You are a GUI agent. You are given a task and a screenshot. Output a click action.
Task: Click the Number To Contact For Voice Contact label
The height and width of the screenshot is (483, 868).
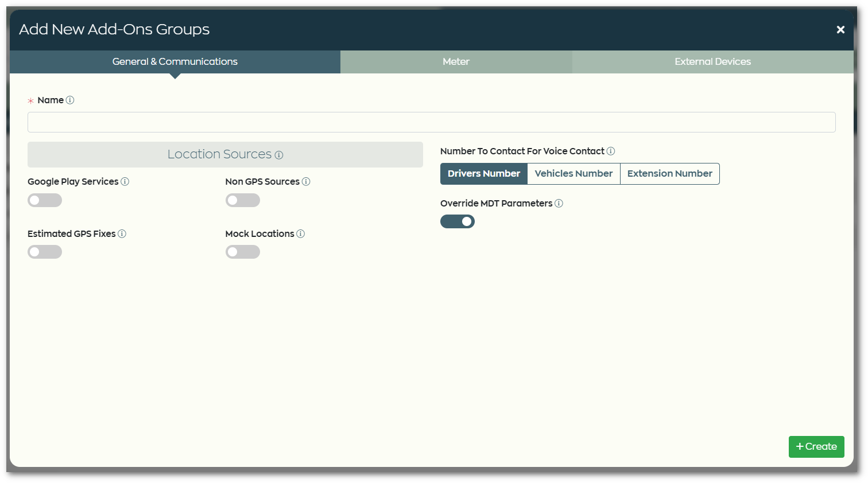click(x=522, y=151)
